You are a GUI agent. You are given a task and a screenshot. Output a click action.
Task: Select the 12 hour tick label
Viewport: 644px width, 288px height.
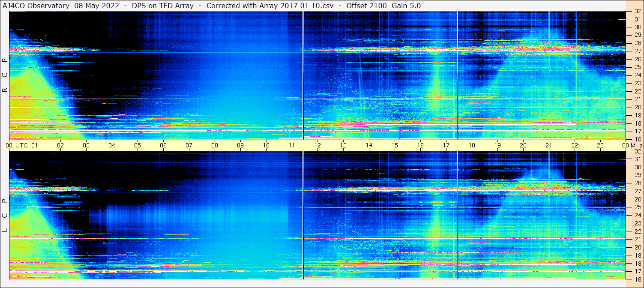point(318,145)
